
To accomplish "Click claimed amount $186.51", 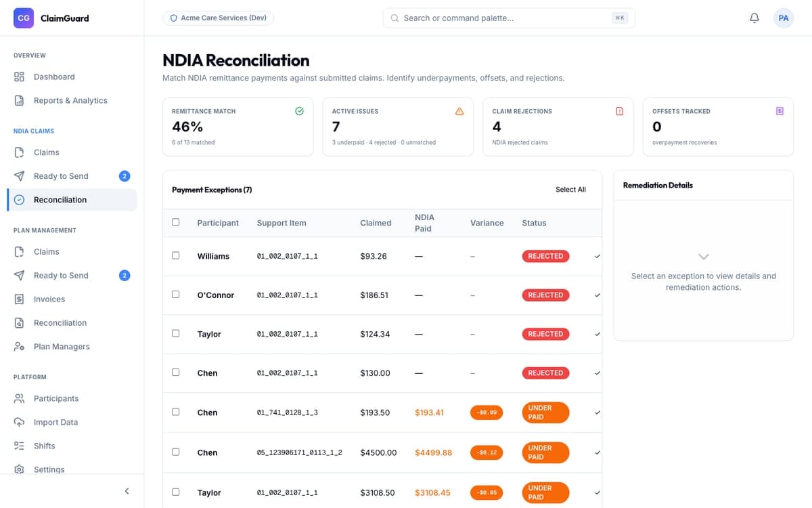I will (374, 295).
